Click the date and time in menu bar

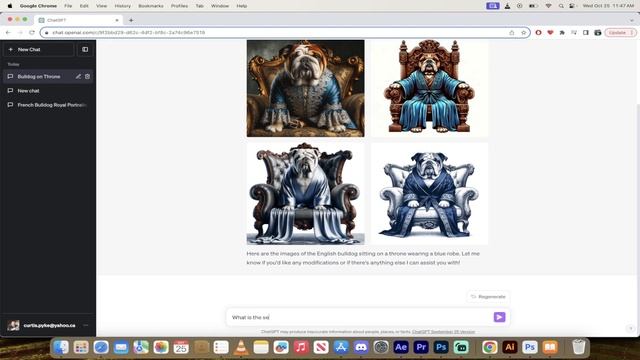coord(608,6)
